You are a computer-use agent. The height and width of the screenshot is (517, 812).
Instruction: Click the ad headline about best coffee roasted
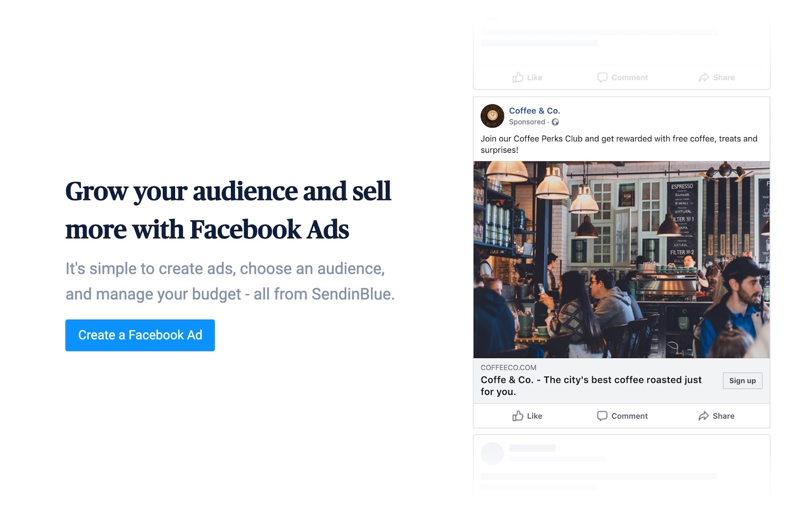click(x=591, y=385)
